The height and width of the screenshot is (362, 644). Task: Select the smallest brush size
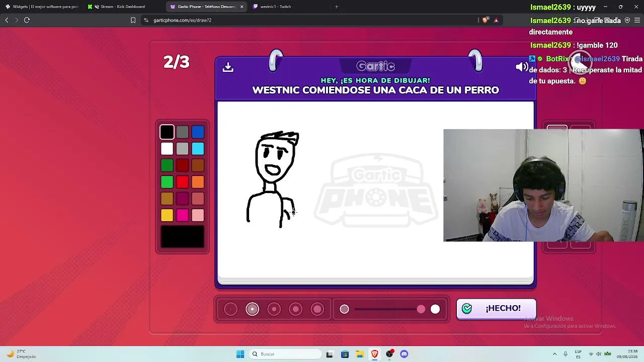coord(230,309)
